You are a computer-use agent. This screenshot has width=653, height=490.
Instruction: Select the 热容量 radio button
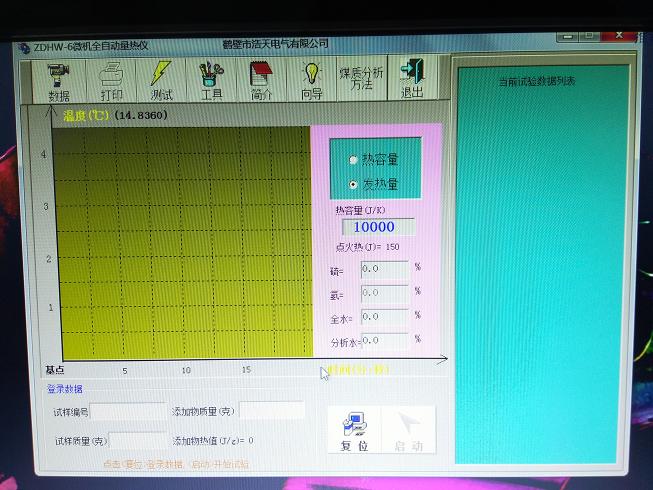tap(353, 159)
